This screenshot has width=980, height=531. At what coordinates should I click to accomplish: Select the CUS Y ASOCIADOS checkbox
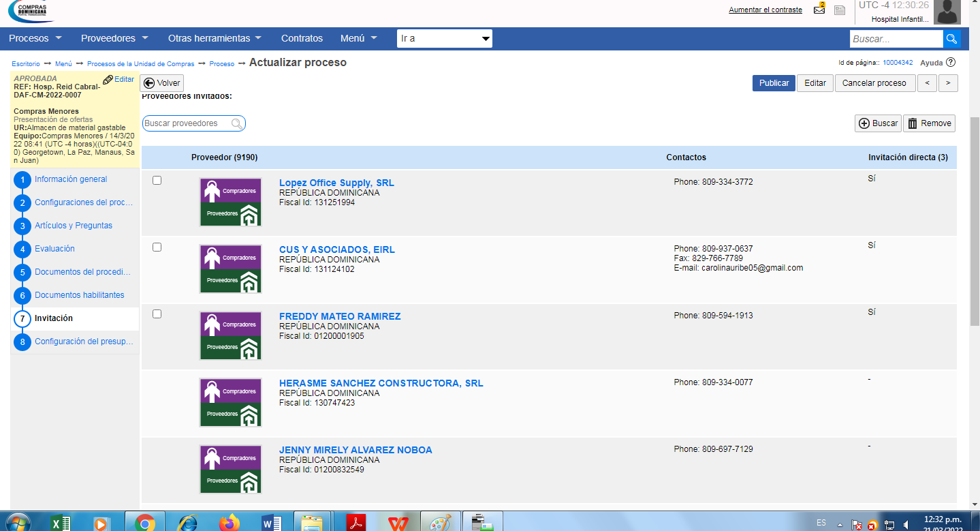tap(157, 247)
